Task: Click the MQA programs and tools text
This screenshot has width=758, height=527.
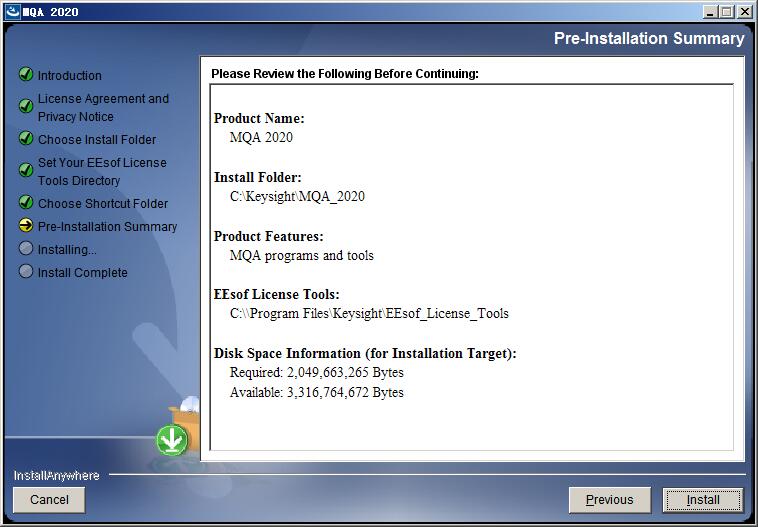Action: click(302, 255)
